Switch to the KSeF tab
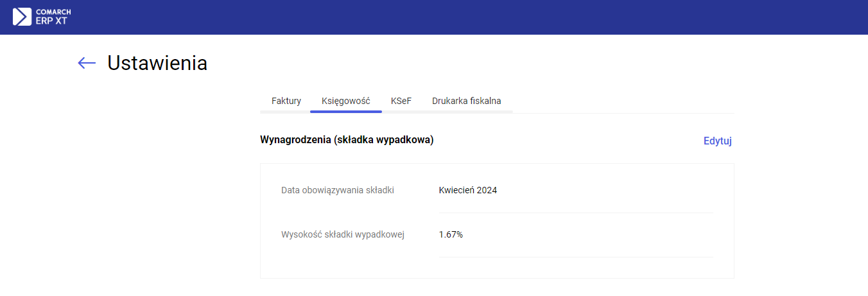 [401, 101]
